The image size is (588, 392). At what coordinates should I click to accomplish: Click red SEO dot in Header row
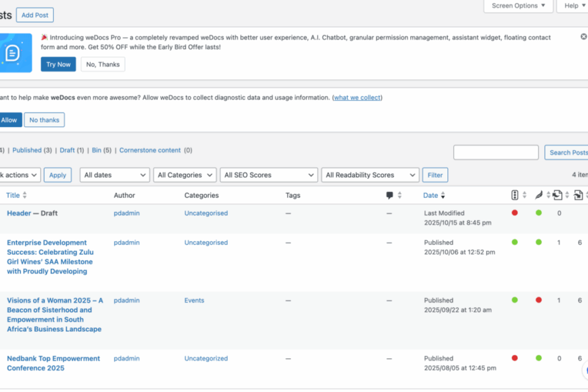(x=515, y=213)
